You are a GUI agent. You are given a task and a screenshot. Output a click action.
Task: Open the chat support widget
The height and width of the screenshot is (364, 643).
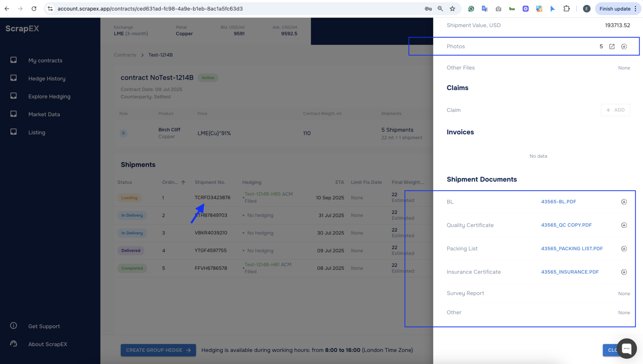click(x=626, y=348)
